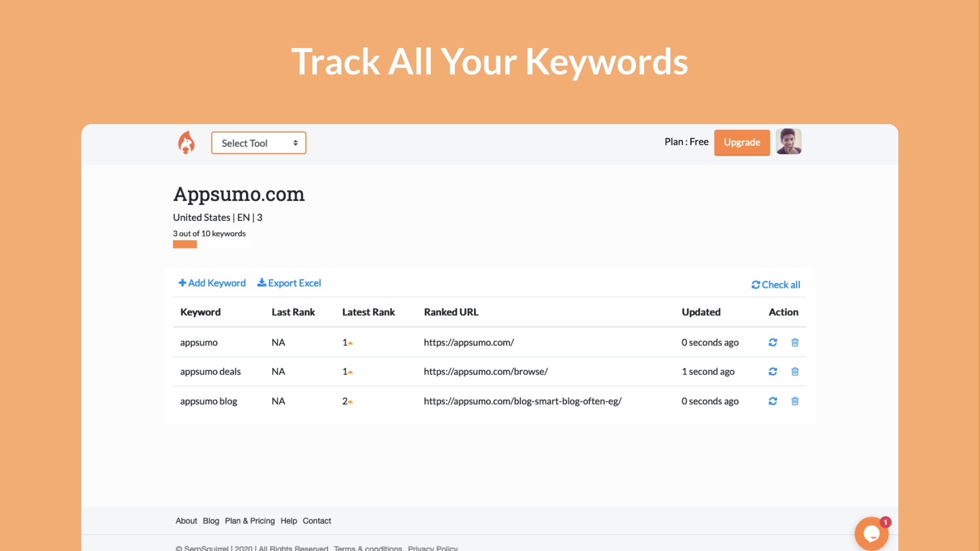Click the Last Rank column header

click(293, 312)
